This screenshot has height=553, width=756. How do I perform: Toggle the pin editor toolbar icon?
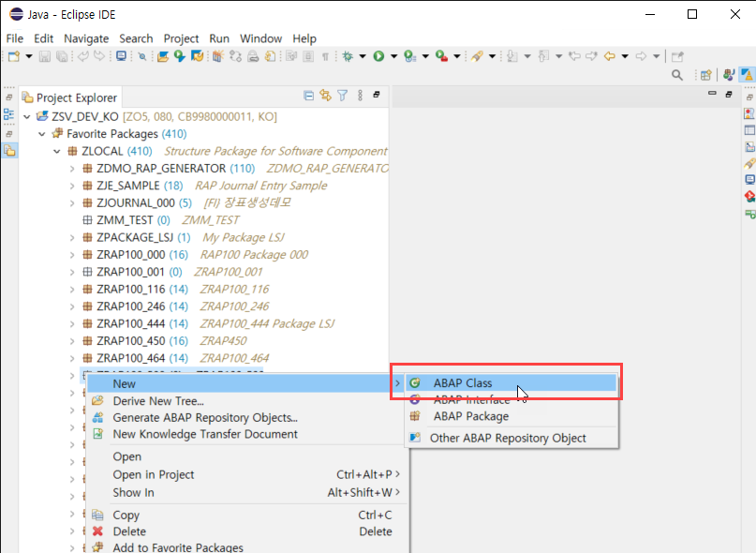[x=677, y=56]
